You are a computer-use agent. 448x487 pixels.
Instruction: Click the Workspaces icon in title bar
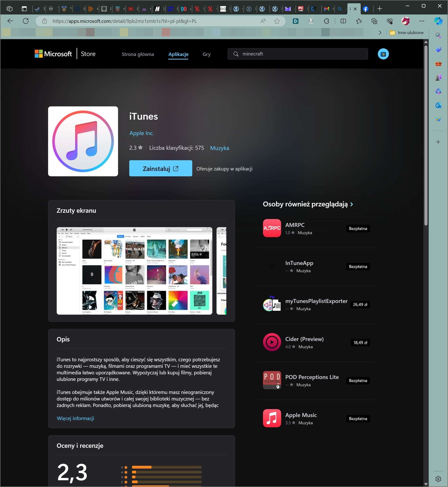point(10,9)
